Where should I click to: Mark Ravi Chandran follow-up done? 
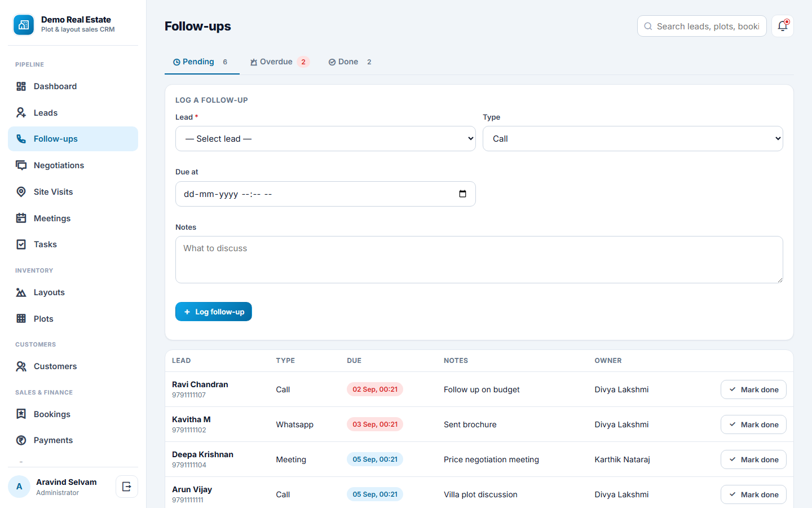click(x=753, y=389)
